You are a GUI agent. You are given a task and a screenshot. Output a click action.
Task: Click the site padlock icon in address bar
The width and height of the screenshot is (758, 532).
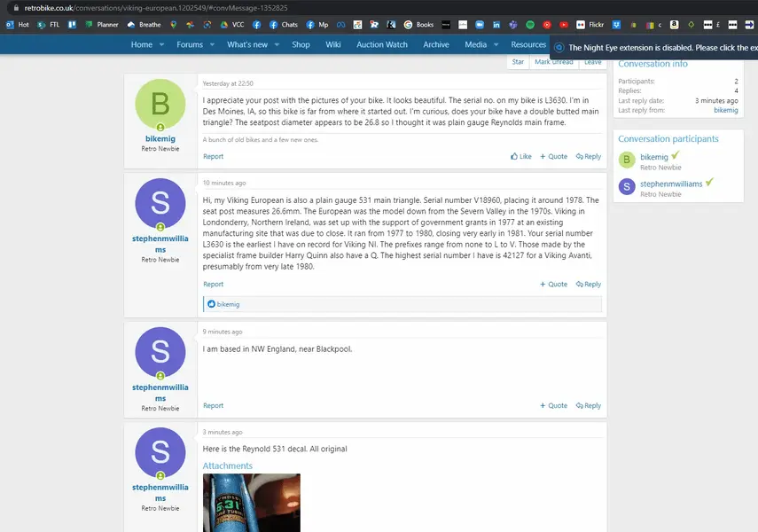[16, 8]
